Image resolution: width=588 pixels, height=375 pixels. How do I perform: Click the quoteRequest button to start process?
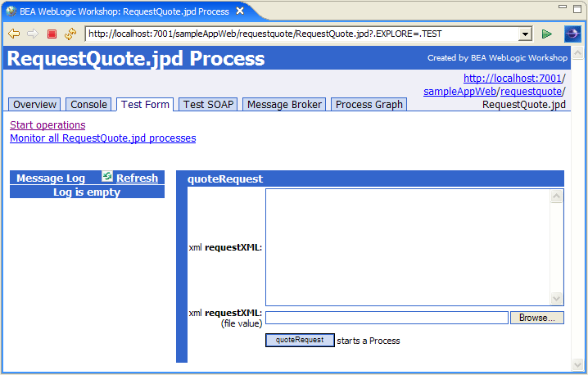point(300,340)
